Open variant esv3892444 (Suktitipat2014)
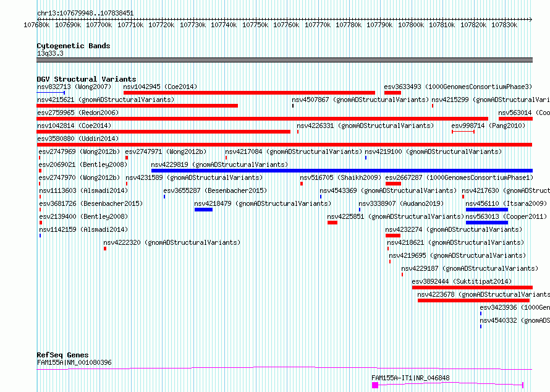Screen dimensions: 550x392 (462, 281)
